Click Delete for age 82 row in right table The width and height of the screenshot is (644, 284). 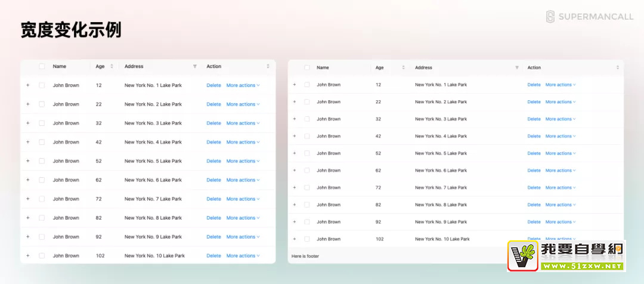(x=534, y=205)
